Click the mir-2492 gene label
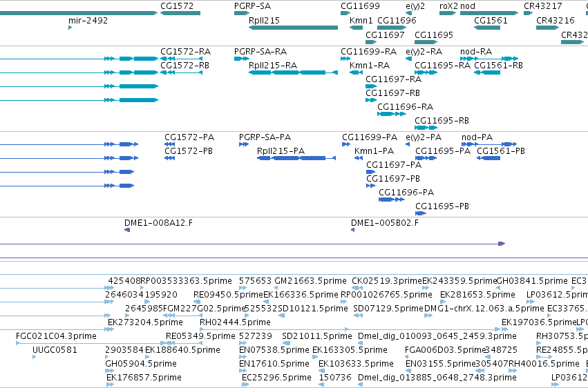 point(88,20)
